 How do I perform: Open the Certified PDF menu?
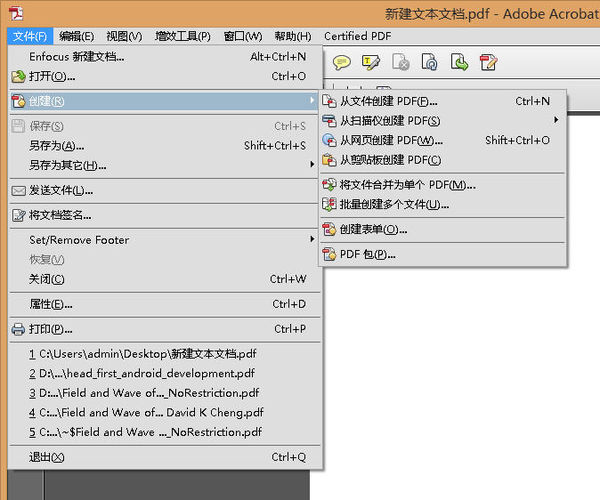pyautogui.click(x=358, y=36)
